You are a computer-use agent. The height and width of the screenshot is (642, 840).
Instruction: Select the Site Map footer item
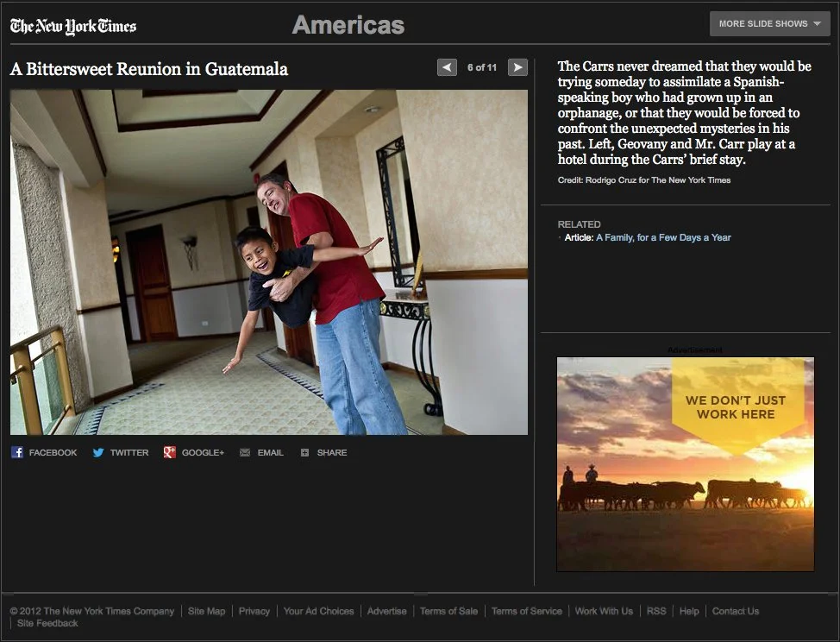[x=206, y=611]
